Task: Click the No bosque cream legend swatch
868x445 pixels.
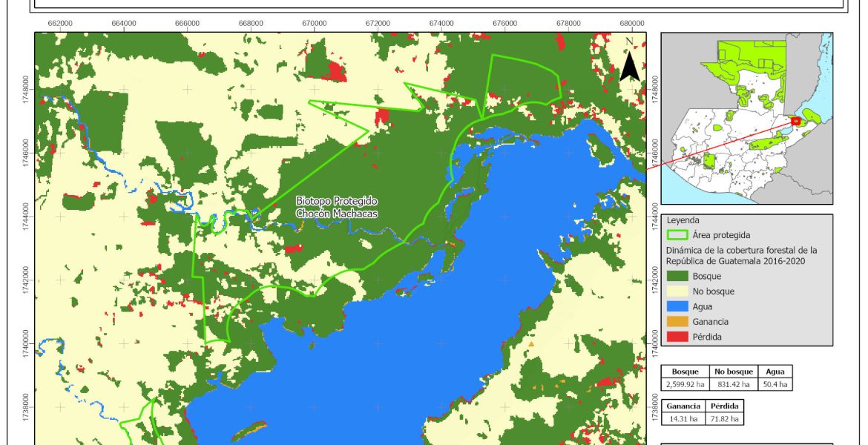Action: (679, 291)
